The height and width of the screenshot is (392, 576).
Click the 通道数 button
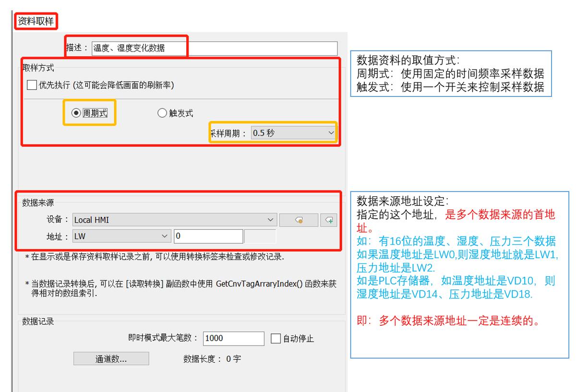111,358
